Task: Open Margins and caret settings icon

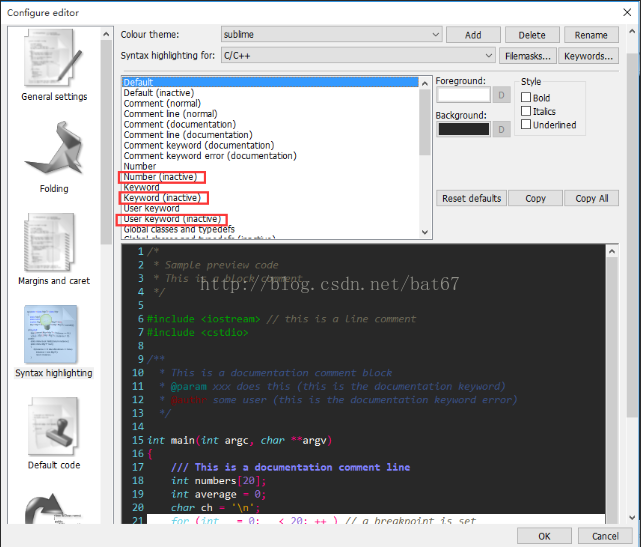Action: point(49,242)
